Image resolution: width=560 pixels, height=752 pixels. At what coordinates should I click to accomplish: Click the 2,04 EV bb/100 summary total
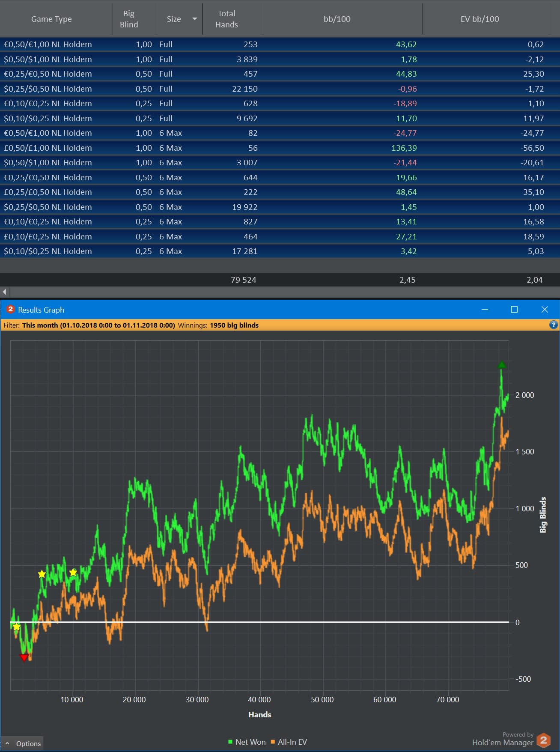[534, 280]
